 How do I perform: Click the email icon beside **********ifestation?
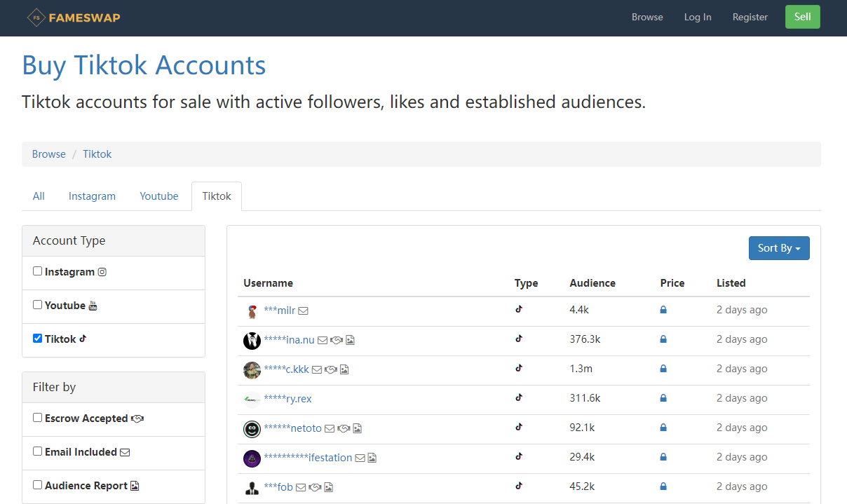pyautogui.click(x=360, y=458)
